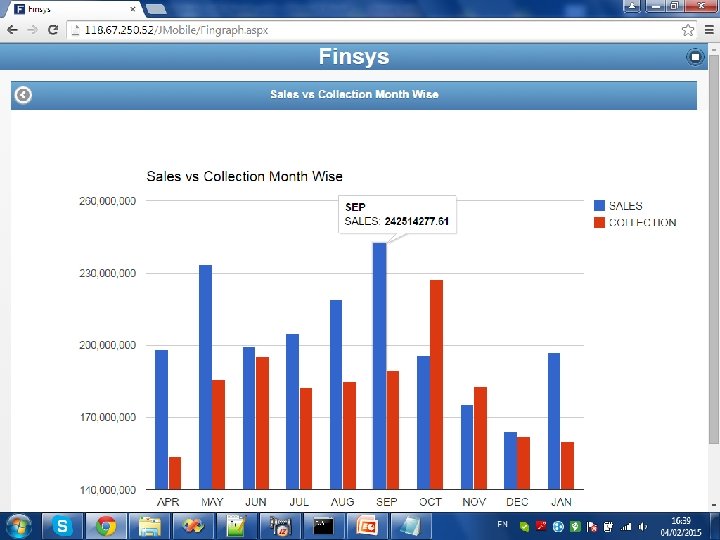This screenshot has width=720, height=540.
Task: Click the JAN red collection bar
Action: [568, 466]
